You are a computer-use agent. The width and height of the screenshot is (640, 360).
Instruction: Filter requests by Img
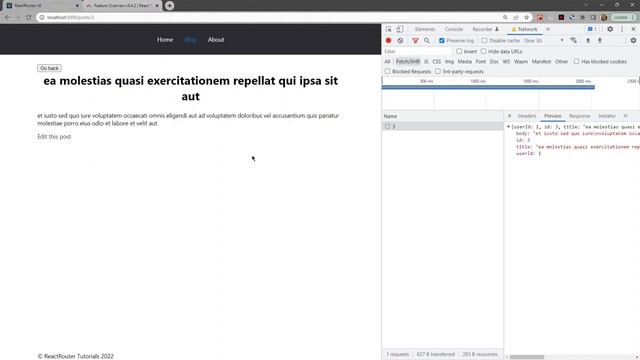449,62
